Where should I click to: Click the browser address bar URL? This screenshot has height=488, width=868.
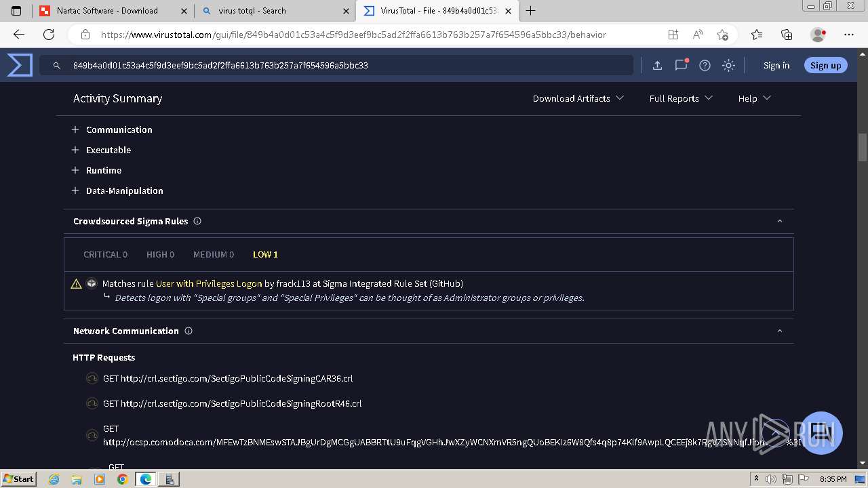(x=353, y=35)
